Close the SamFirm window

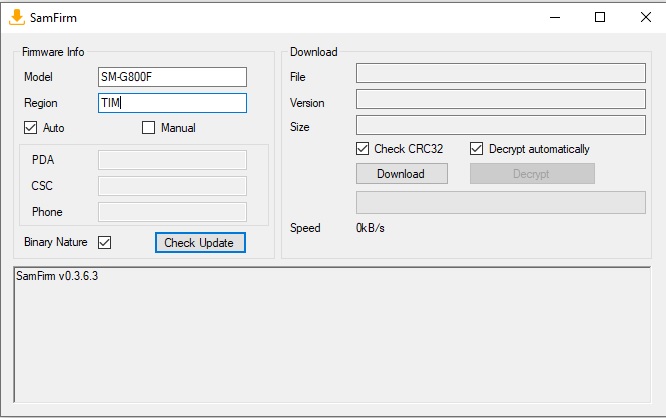(x=646, y=17)
